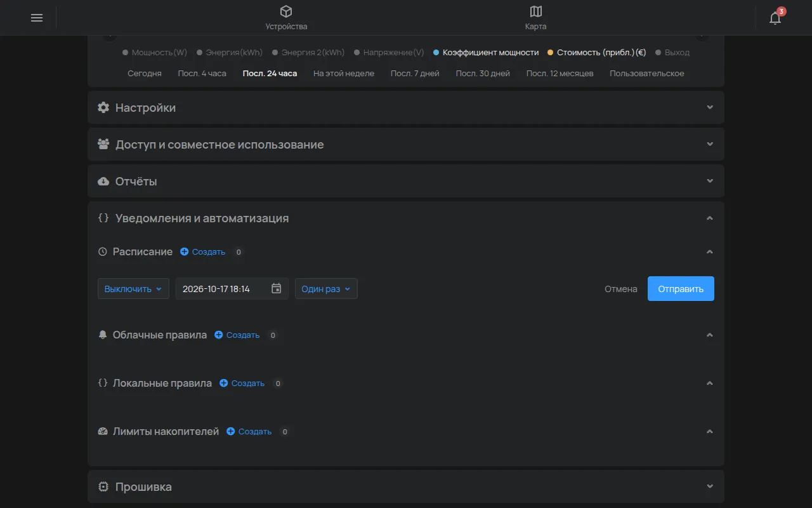Viewport: 812px width, 508px height.
Task: Open the Выключить action dropdown
Action: 133,288
